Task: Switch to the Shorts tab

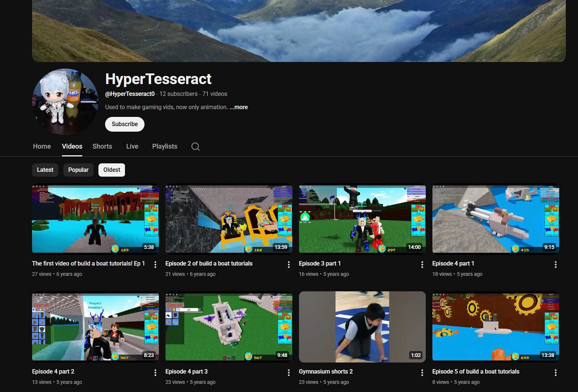Action: 102,146
